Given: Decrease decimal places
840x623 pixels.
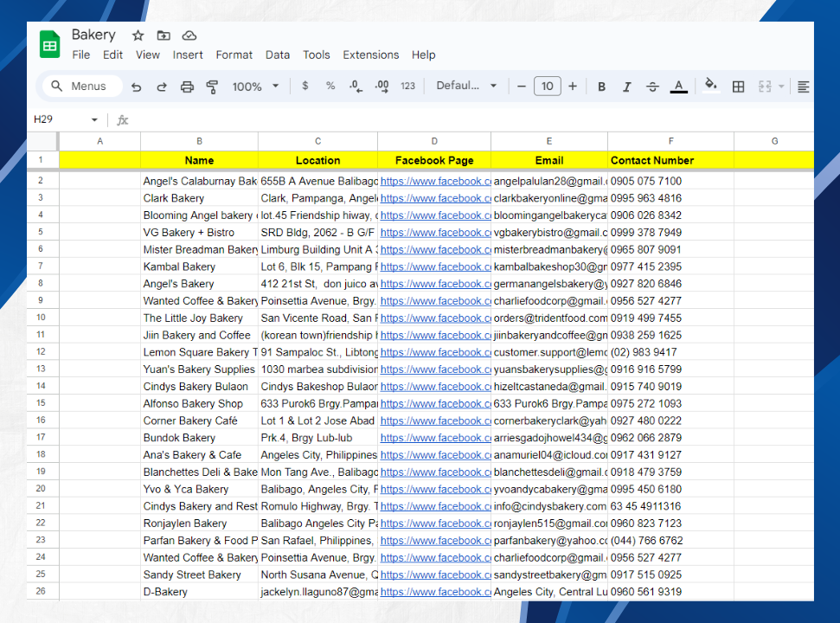Looking at the screenshot, I should point(355,86).
